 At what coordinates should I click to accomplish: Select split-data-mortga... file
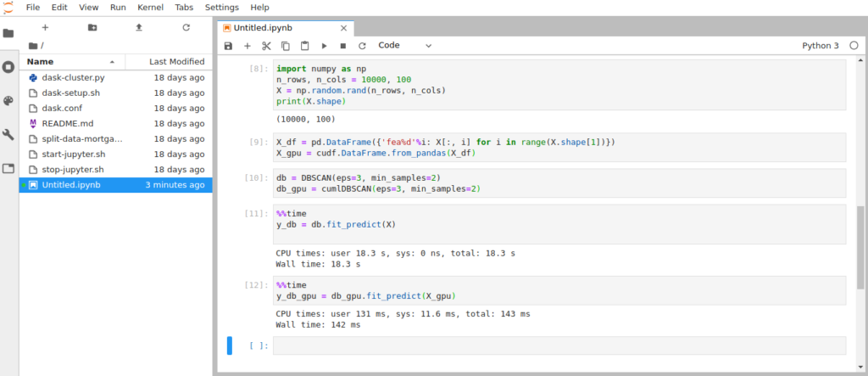pyautogui.click(x=115, y=138)
